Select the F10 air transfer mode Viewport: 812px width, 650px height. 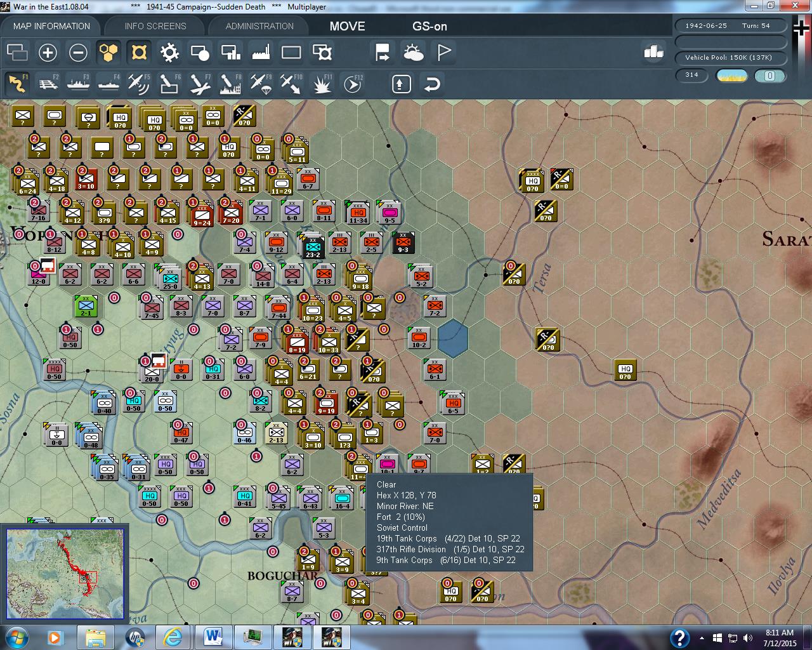[291, 83]
